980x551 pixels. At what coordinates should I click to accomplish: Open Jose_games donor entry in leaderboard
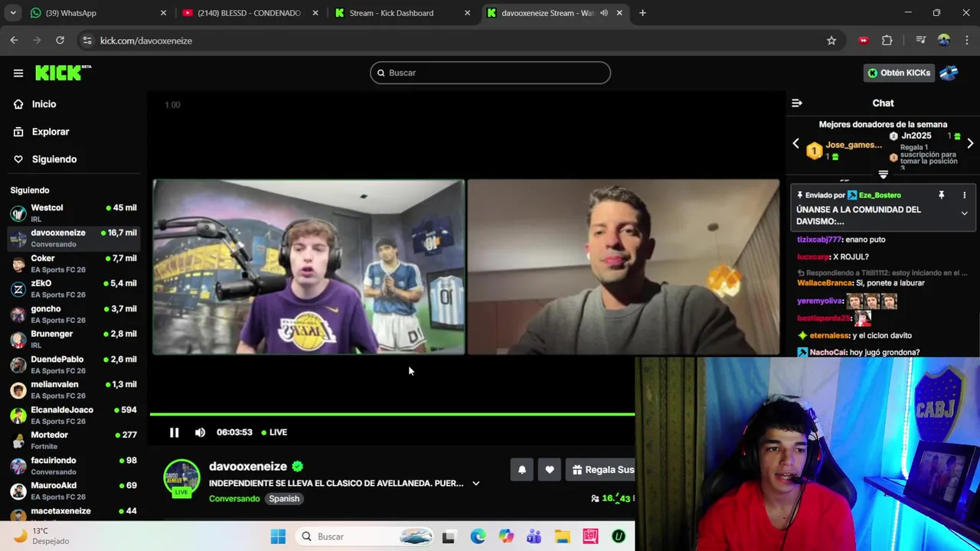(x=853, y=145)
